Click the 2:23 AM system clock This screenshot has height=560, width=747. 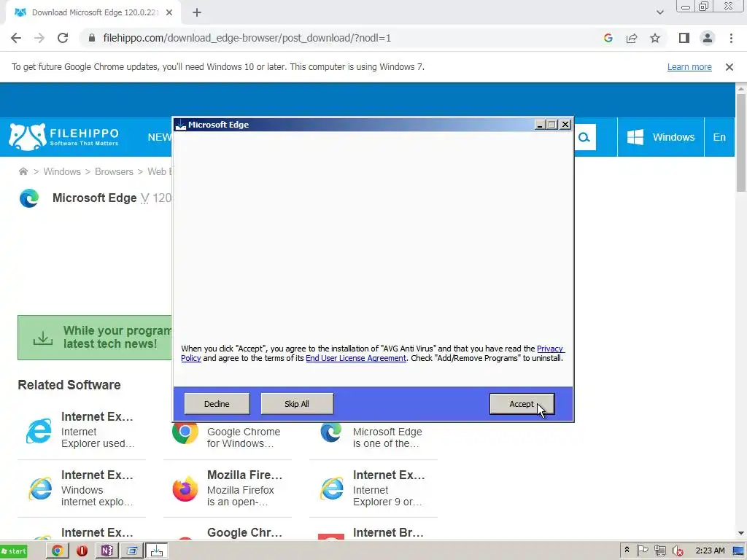(710, 551)
